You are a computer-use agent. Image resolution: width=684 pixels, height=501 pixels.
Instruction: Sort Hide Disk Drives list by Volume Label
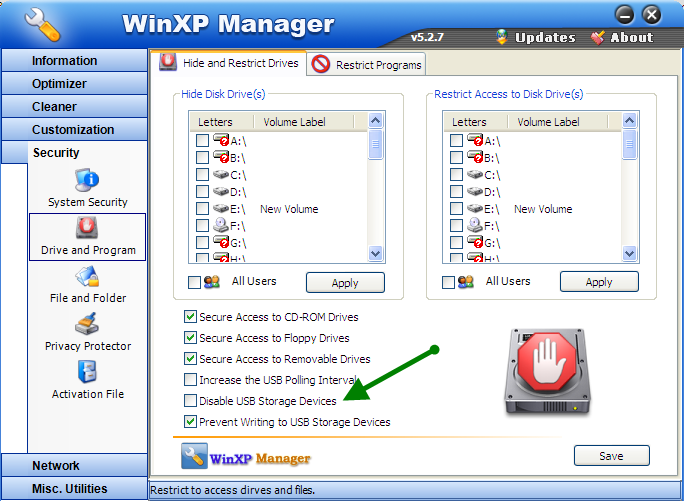304,122
